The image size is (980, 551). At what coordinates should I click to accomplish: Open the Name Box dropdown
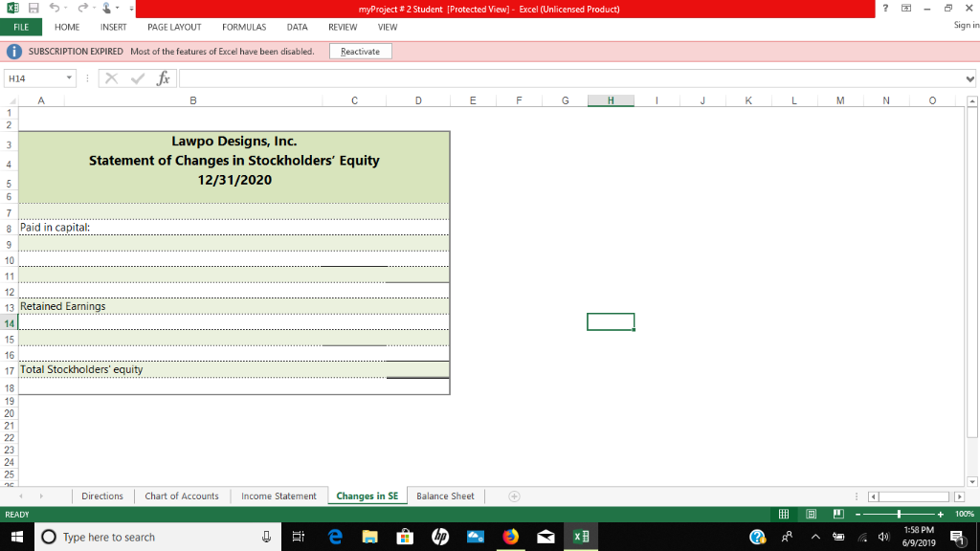click(67, 77)
